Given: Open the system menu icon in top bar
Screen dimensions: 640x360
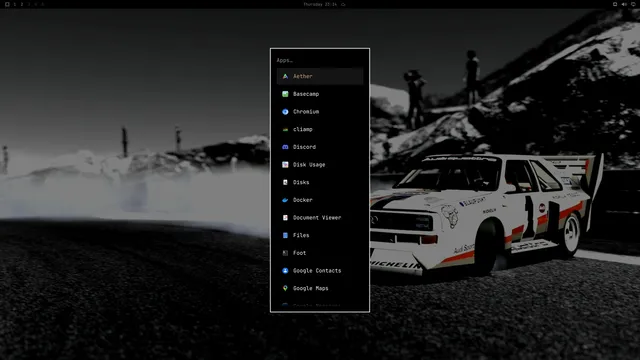Looking at the screenshot, I should (x=7, y=4).
